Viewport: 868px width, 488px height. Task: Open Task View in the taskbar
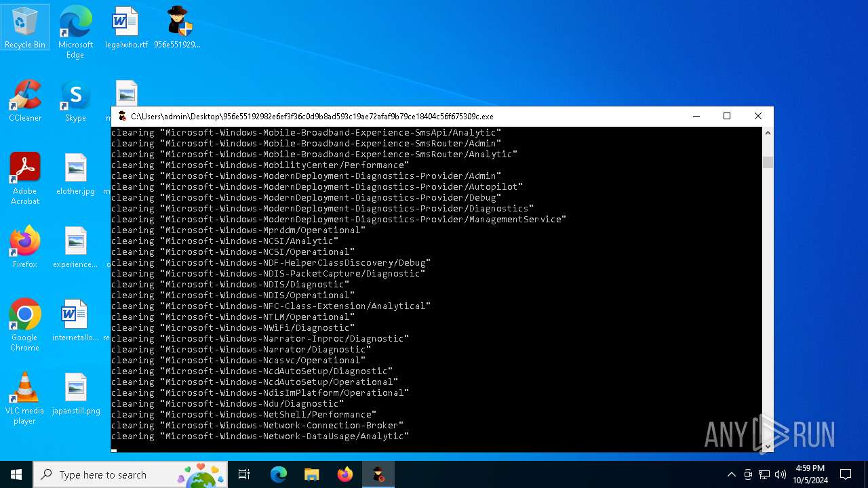click(244, 474)
